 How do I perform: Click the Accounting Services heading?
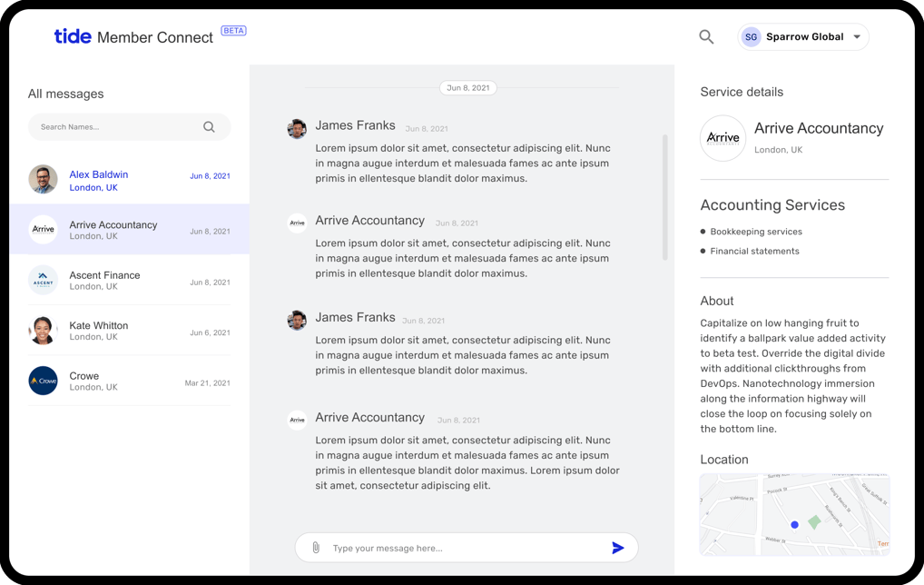click(x=772, y=205)
